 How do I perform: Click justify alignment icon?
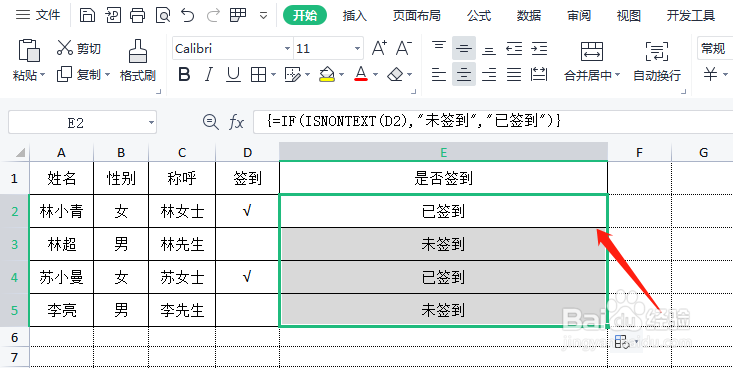click(514, 74)
